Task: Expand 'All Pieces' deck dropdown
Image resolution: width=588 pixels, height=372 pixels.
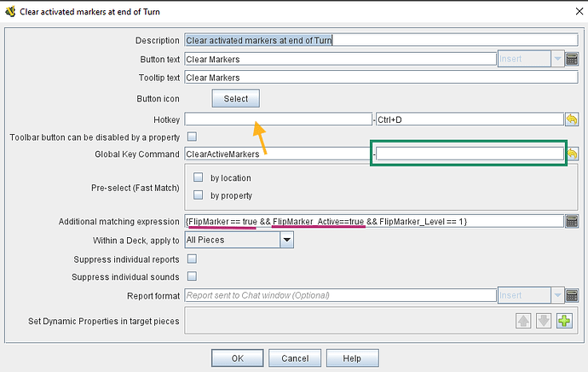Action: [x=287, y=241]
